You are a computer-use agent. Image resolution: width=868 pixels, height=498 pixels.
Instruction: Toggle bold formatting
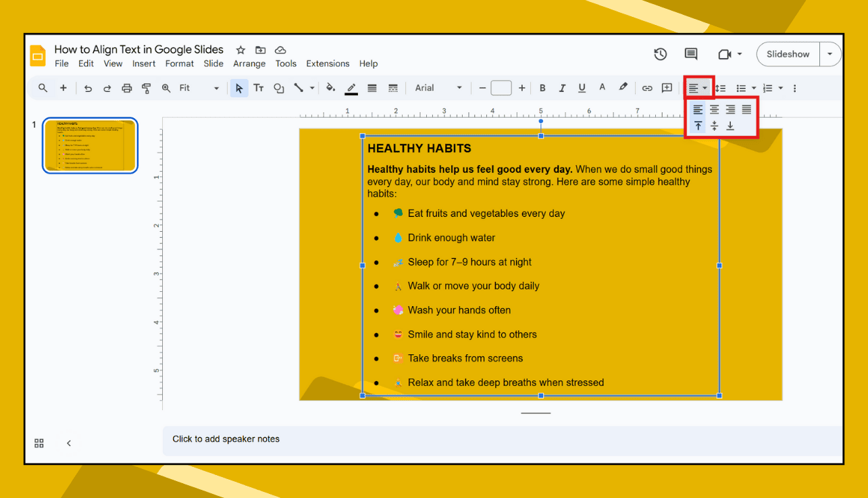(x=542, y=88)
